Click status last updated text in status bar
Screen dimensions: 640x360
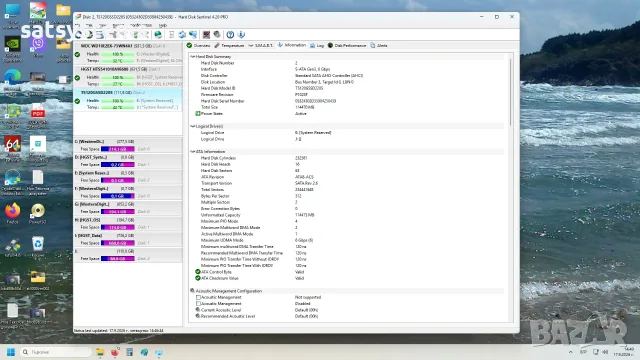(119, 330)
